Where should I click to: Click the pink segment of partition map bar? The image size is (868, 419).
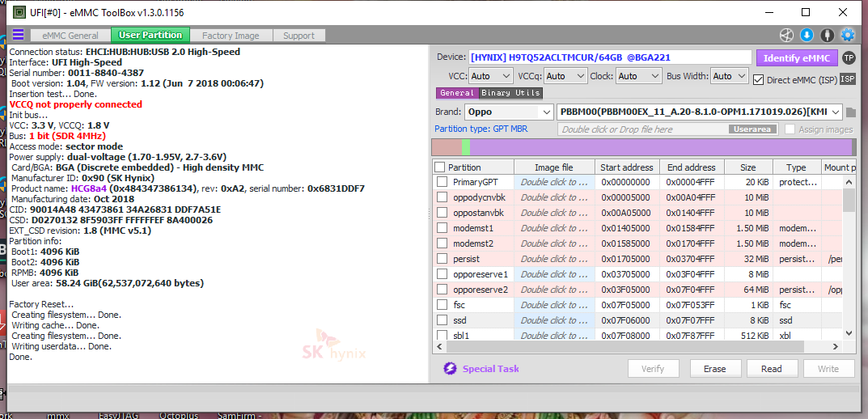(x=447, y=147)
